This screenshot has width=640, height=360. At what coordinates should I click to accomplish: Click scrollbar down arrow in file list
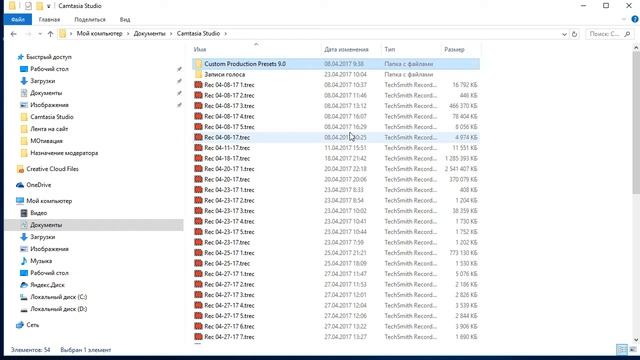tap(636, 340)
